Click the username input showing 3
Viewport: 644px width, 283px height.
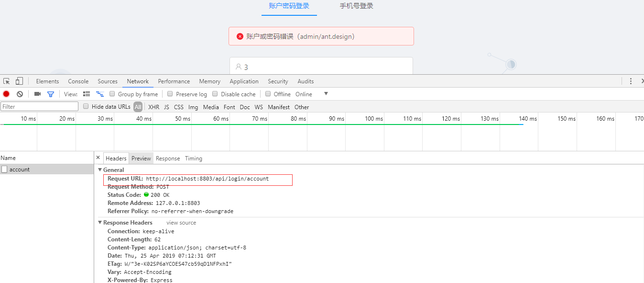click(x=321, y=66)
